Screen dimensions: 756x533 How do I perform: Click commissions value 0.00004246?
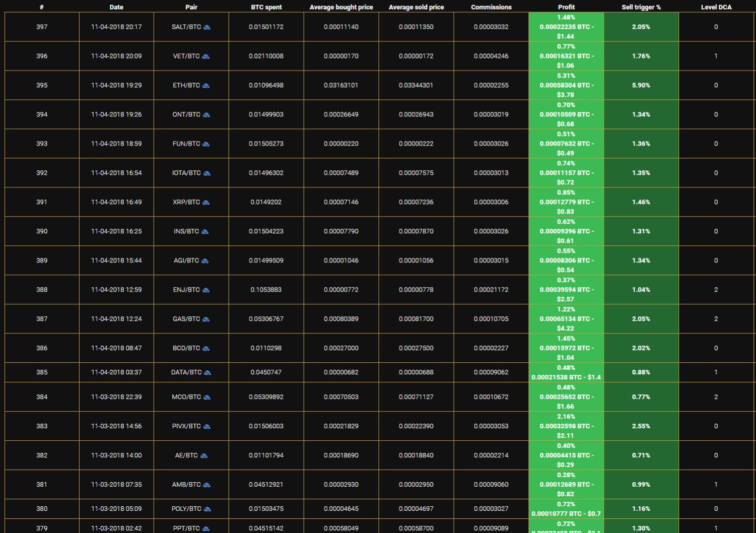(x=491, y=56)
